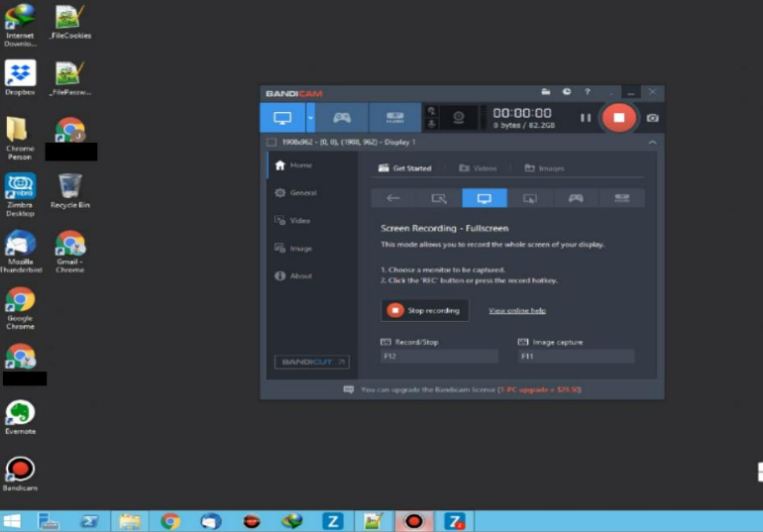Collapse the Bandicam panel with chevron
Screen dimensions: 763x532
tap(652, 142)
